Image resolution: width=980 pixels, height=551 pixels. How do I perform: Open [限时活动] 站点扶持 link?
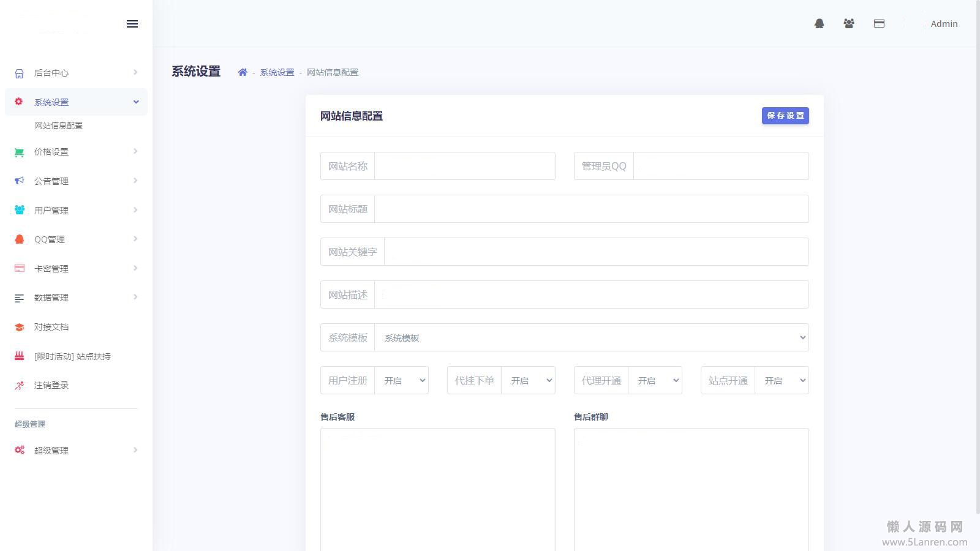pyautogui.click(x=72, y=356)
